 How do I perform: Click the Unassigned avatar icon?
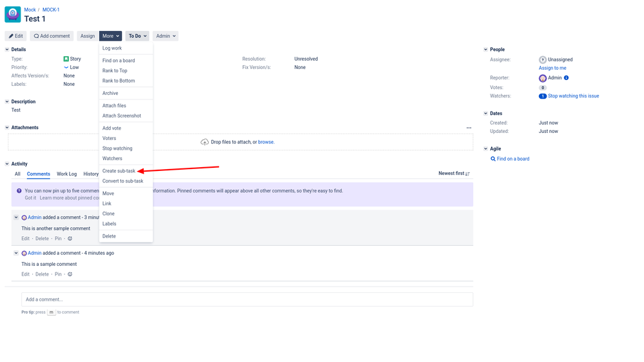pos(543,60)
